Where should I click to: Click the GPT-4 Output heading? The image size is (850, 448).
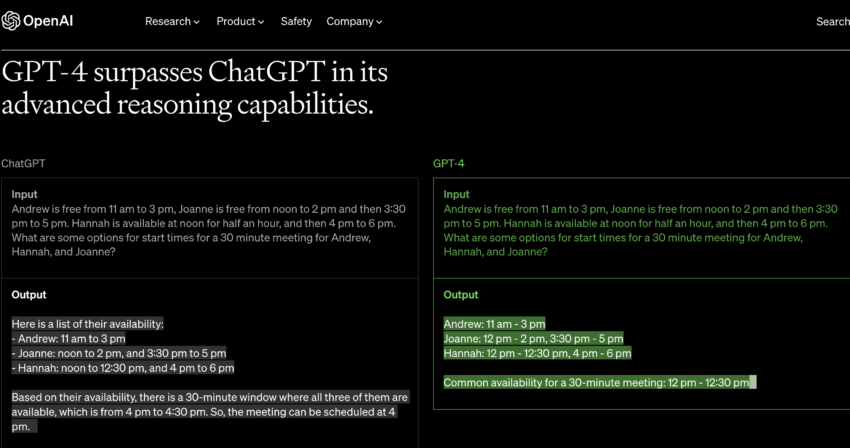tap(461, 295)
